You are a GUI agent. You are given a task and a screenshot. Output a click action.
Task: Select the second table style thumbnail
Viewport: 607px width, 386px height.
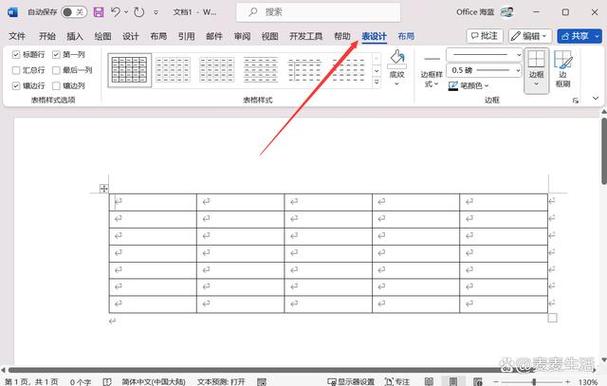click(173, 70)
